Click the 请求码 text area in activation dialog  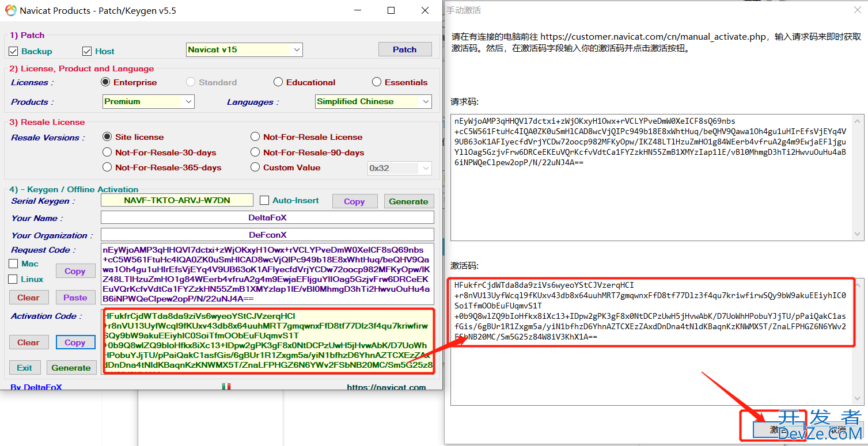(x=657, y=177)
